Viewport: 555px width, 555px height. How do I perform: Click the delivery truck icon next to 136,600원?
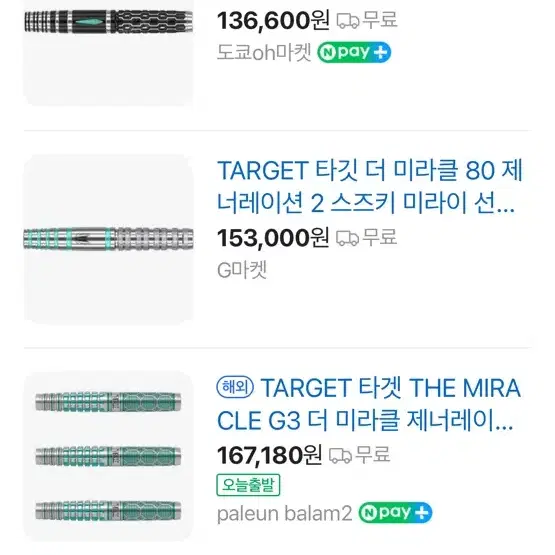(x=348, y=21)
